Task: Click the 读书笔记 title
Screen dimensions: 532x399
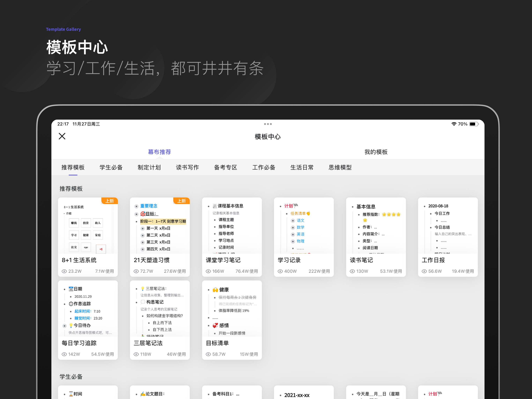Action: (x=361, y=260)
